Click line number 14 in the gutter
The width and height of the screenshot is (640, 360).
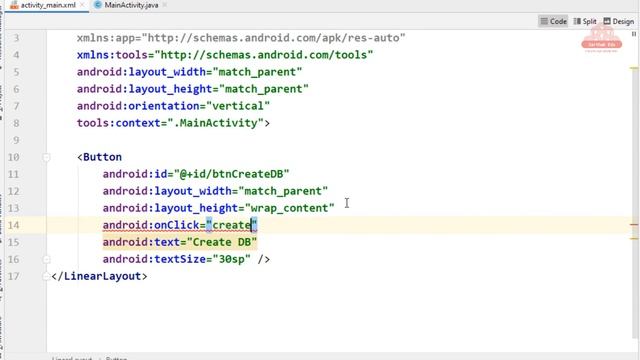coord(13,225)
